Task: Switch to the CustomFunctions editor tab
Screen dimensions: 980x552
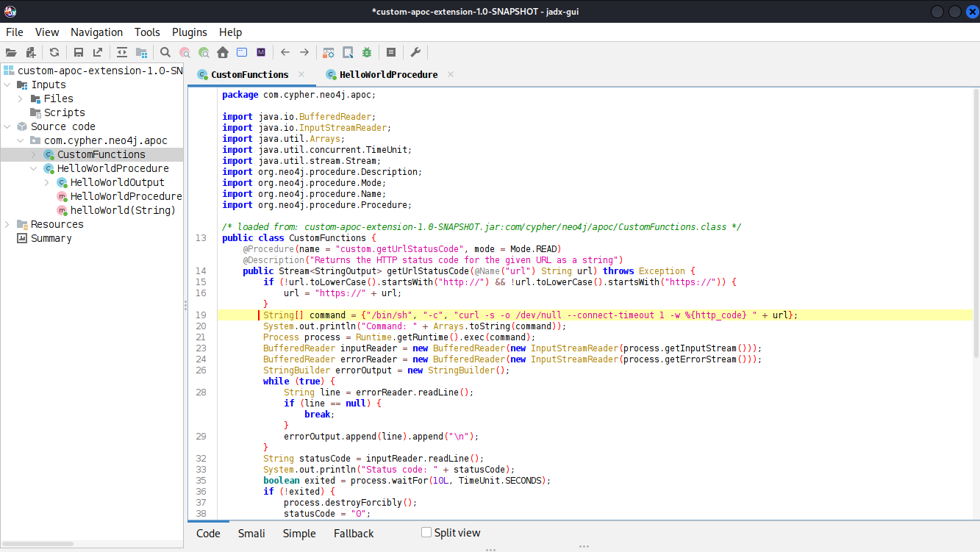Action: click(x=250, y=74)
